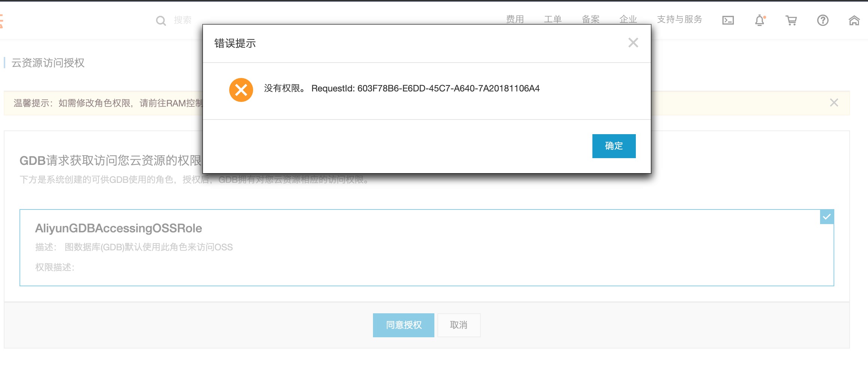Focus the 搜索 search field
Screen dimensions: 868x368
(183, 20)
